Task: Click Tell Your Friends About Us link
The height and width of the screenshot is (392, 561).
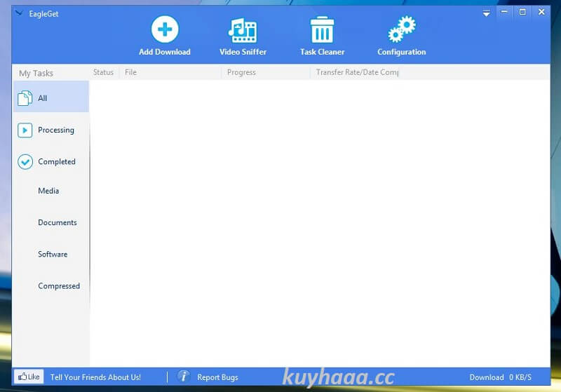Action: [95, 377]
